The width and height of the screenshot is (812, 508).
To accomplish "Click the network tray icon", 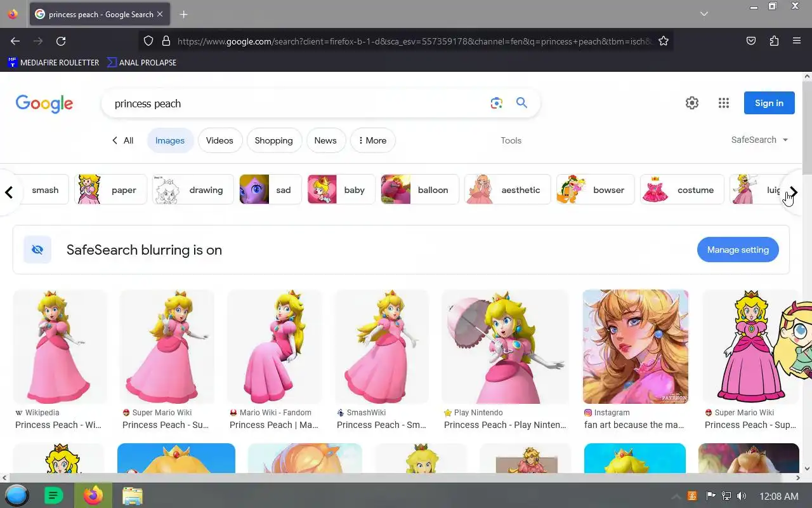I will pyautogui.click(x=726, y=496).
